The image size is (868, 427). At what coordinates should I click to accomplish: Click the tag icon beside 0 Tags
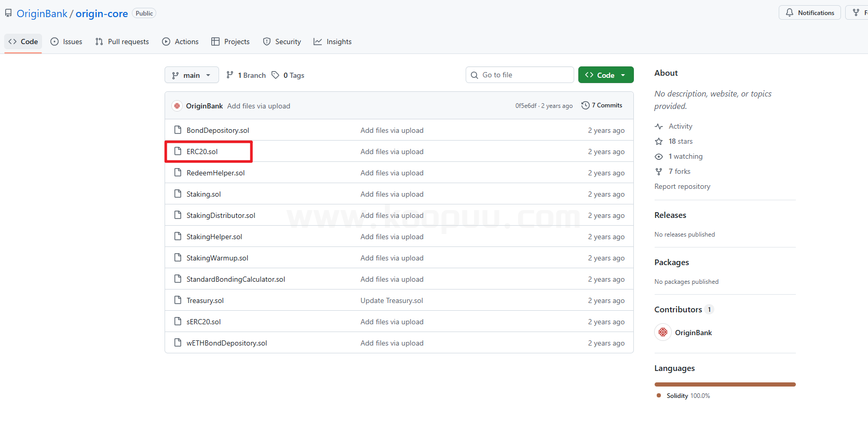pyautogui.click(x=276, y=75)
